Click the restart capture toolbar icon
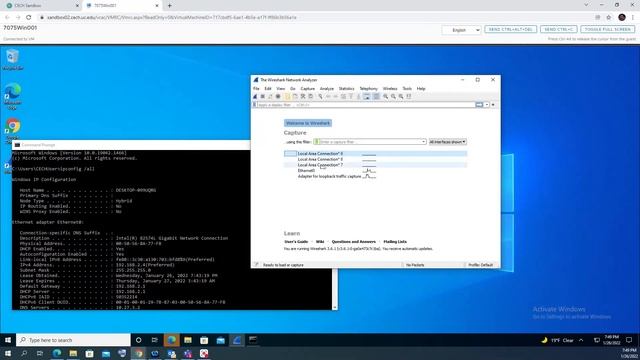The image size is (640, 360). 270,96
